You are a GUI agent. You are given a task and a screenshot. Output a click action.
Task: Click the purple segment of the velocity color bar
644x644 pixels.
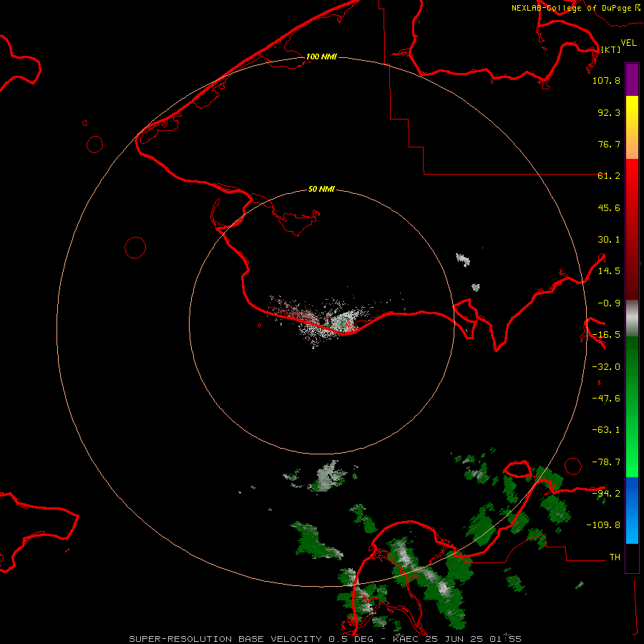632,79
